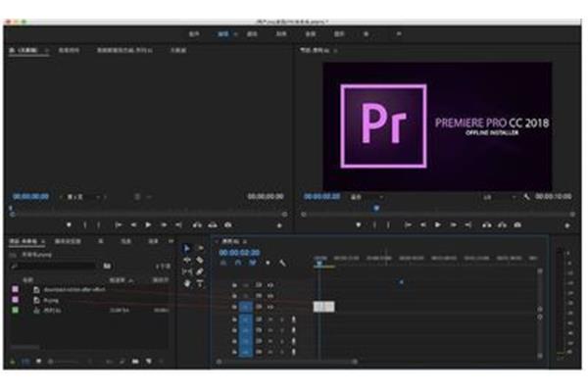Screen dimensions: 588x392
Task: Show overflow workspaces chevron in top bar
Action: click(x=399, y=34)
